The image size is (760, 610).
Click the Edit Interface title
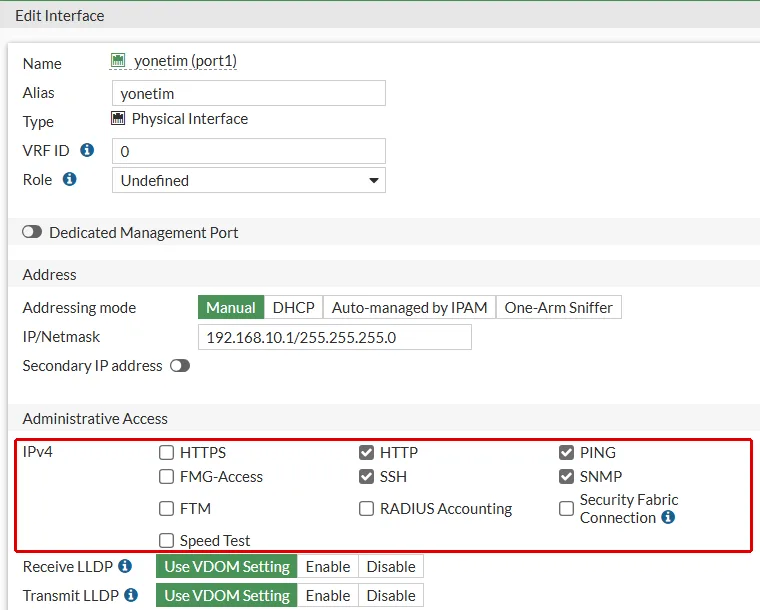tap(60, 16)
